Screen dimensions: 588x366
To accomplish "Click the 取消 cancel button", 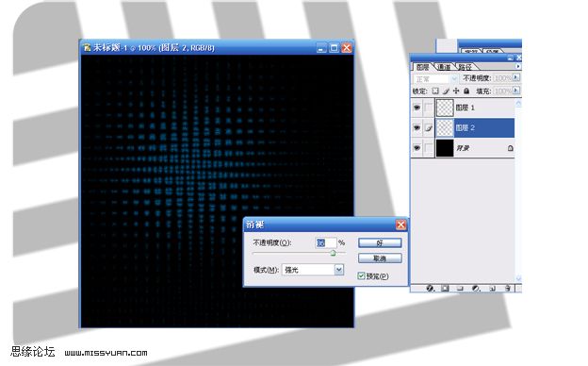I will 380,258.
